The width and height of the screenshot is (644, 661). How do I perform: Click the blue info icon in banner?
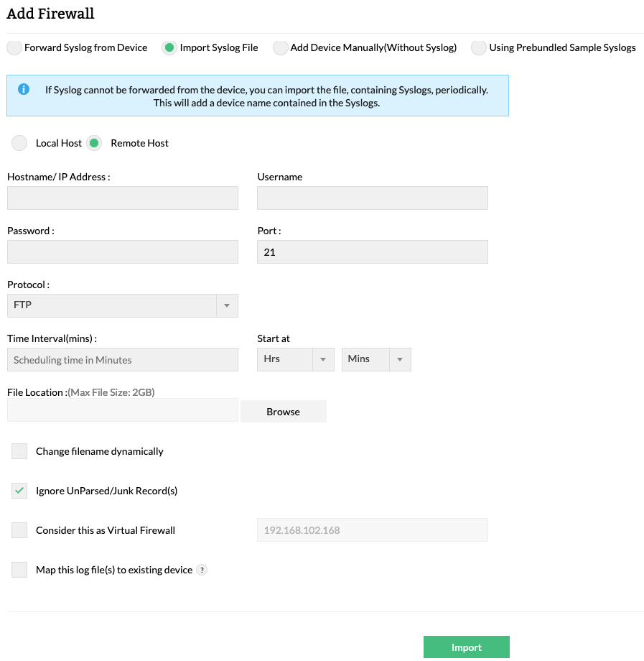click(x=24, y=89)
